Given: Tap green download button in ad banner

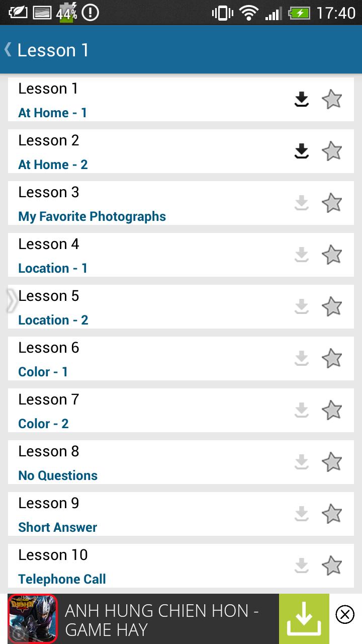Looking at the screenshot, I should click(x=304, y=619).
